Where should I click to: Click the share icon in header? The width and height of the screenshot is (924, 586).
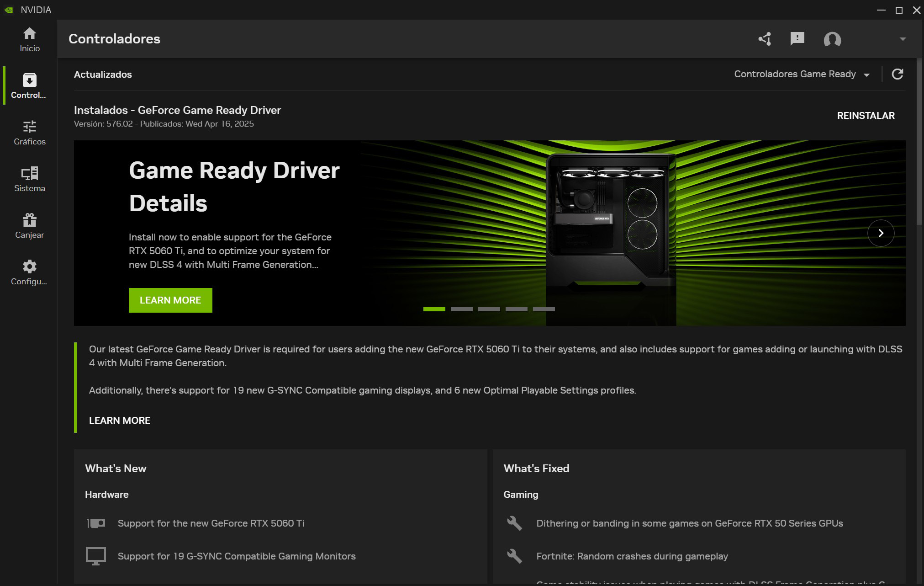(765, 39)
